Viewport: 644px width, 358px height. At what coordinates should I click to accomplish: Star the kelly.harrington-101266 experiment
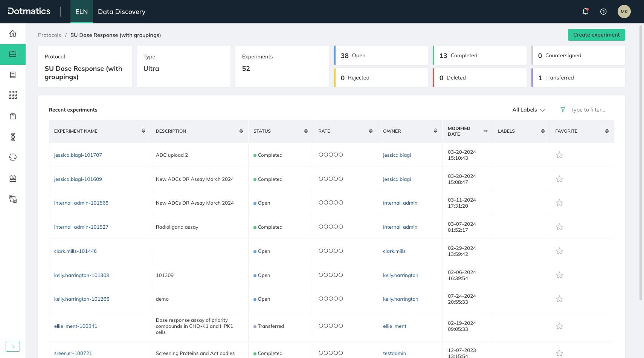pyautogui.click(x=559, y=299)
